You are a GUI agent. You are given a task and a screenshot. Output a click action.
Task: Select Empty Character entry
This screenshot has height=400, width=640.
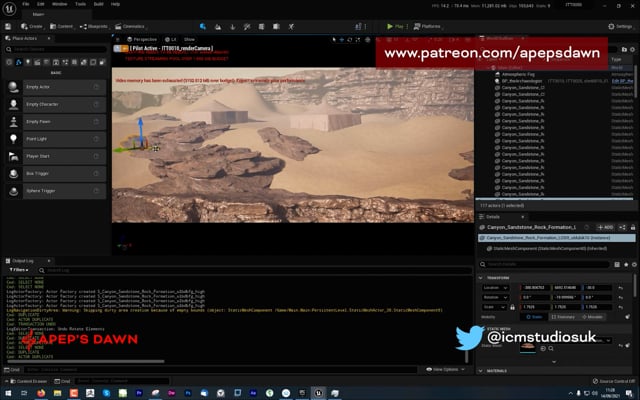pyautogui.click(x=56, y=104)
